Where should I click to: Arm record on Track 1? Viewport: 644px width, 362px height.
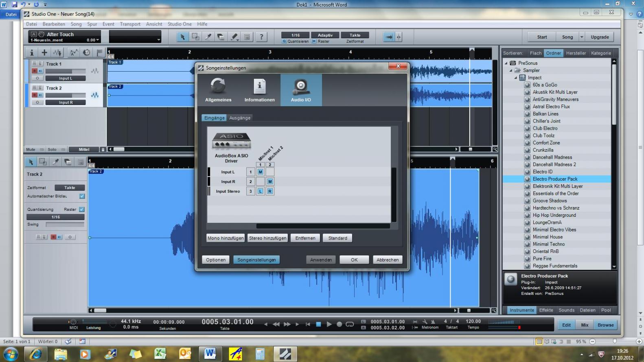35,71
